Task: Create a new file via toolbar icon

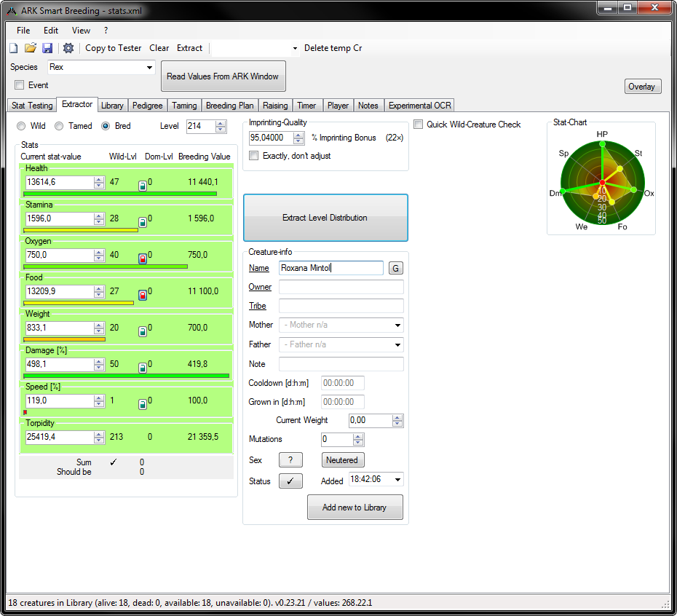Action: click(x=13, y=47)
